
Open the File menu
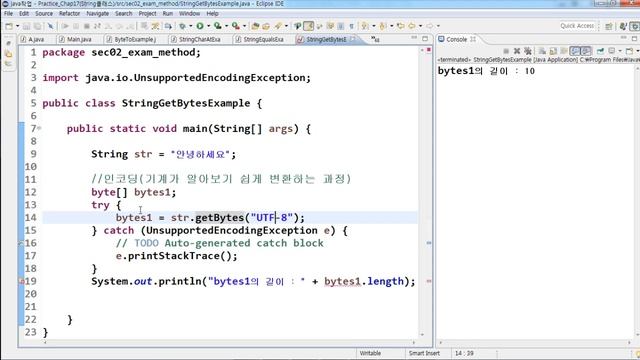pyautogui.click(x=8, y=13)
